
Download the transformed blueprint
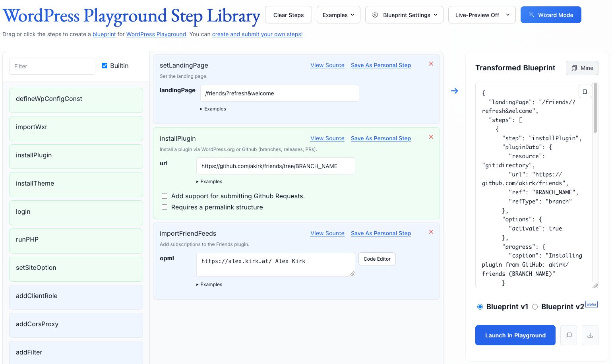point(590,335)
